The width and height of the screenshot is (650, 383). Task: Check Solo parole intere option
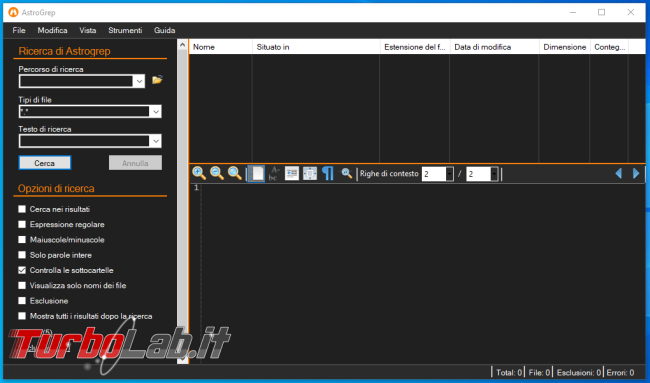(x=22, y=255)
